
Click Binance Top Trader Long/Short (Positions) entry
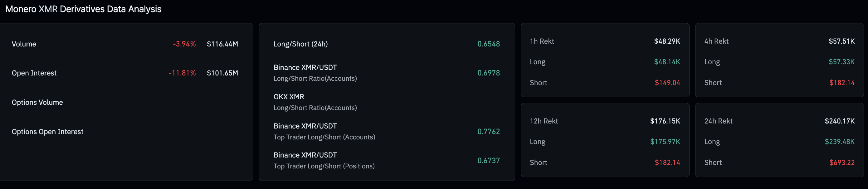pos(324,160)
